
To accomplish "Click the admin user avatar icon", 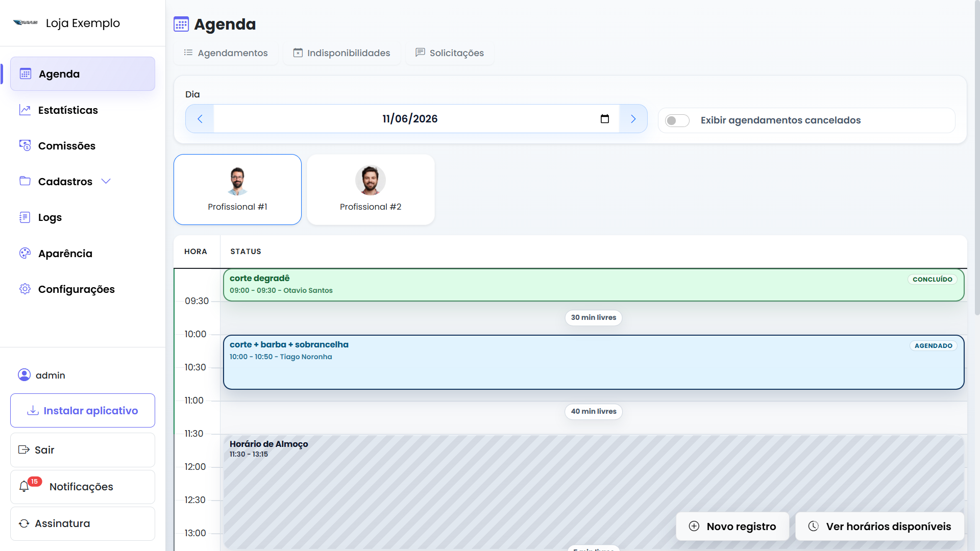I will coord(24,375).
